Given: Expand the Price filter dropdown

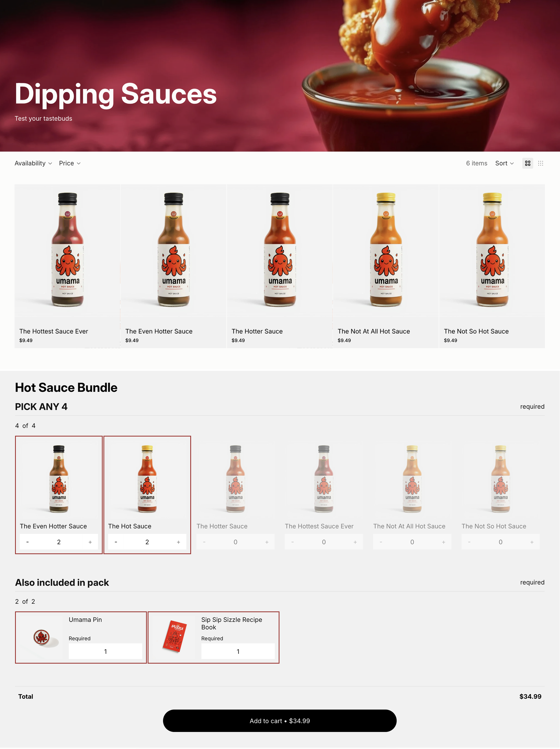Looking at the screenshot, I should 70,163.
